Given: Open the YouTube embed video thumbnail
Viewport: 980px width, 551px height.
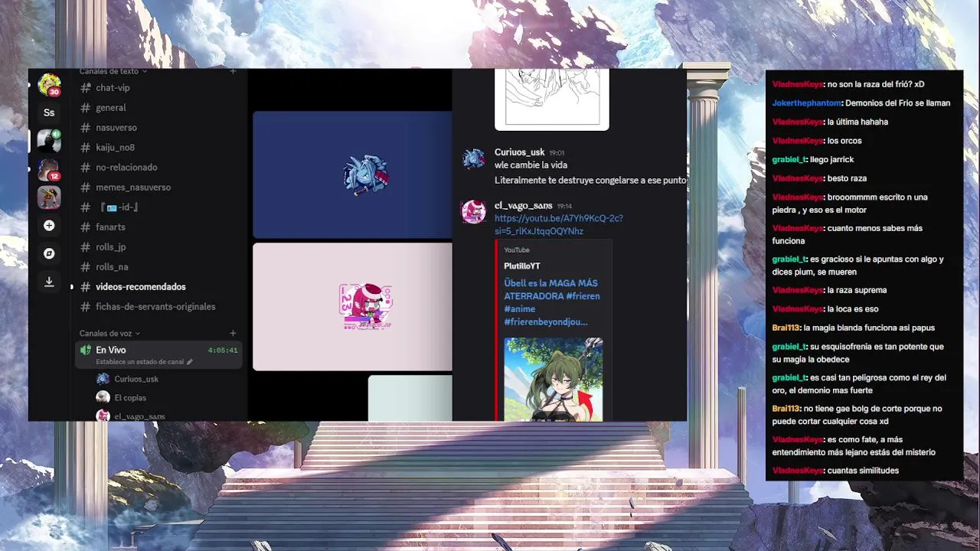Looking at the screenshot, I should point(554,379).
